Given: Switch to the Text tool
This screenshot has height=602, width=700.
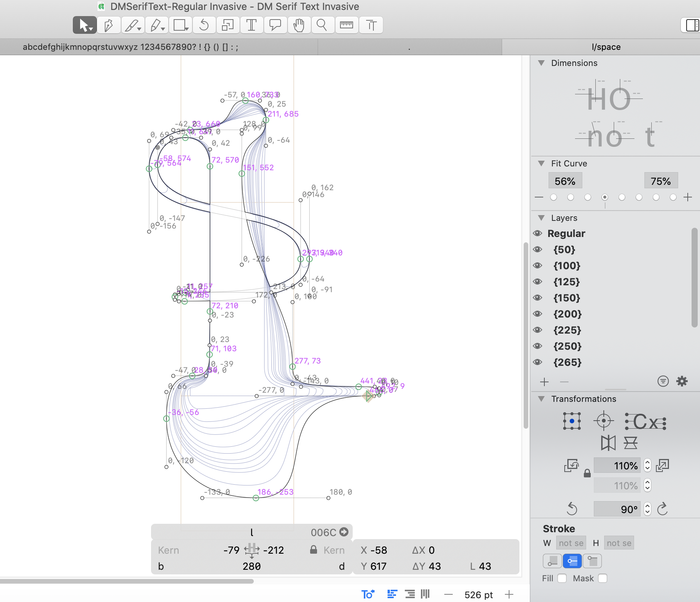Looking at the screenshot, I should tap(251, 25).
